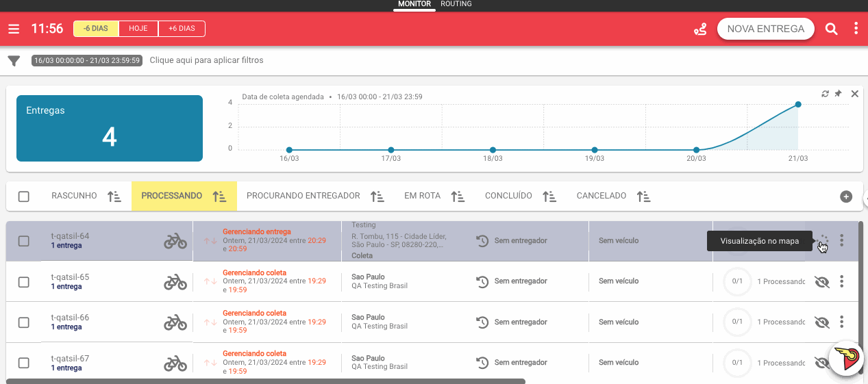Open row options menu for t-qatsil-64

[x=842, y=240]
